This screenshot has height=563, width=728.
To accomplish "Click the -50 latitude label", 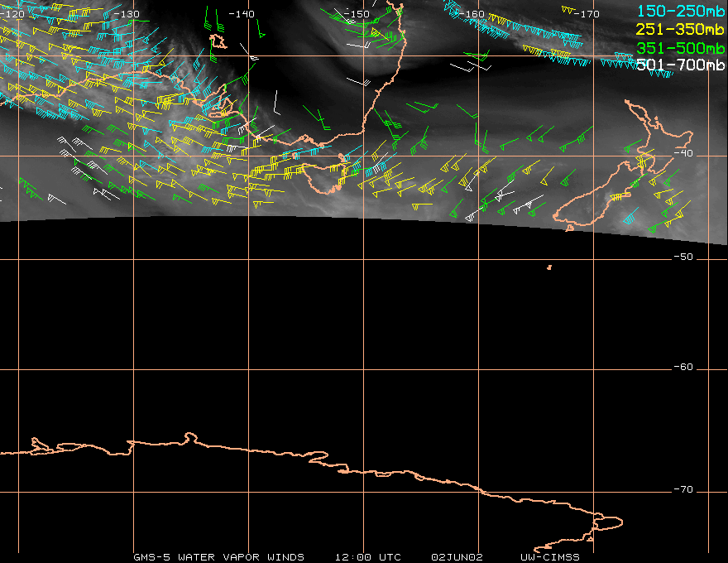I will click(x=683, y=257).
